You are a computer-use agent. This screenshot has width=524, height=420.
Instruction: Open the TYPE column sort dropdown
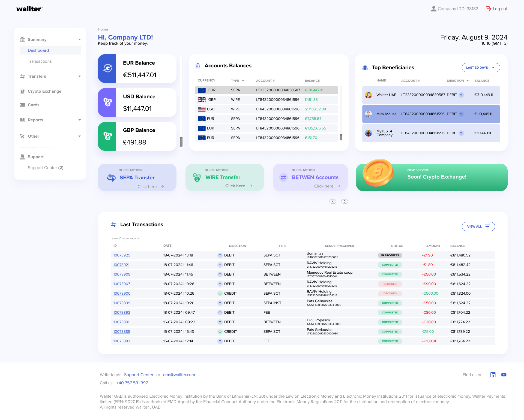click(x=243, y=80)
